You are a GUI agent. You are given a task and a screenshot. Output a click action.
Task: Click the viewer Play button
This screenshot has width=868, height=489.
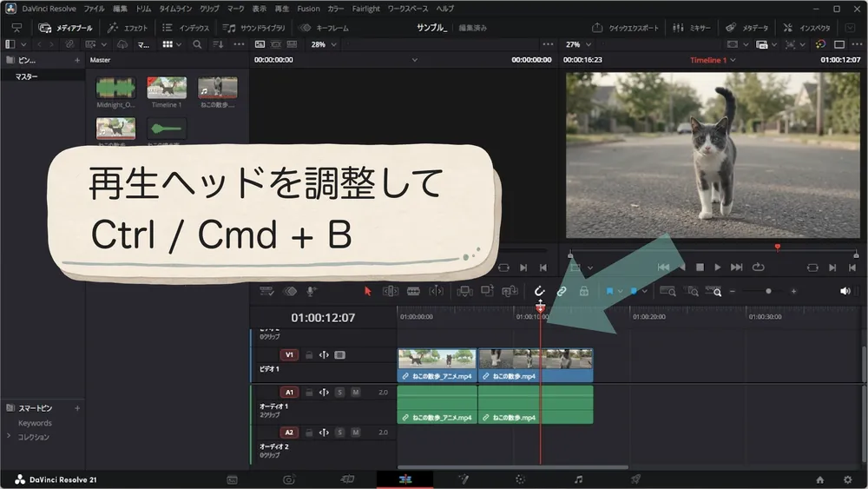718,268
